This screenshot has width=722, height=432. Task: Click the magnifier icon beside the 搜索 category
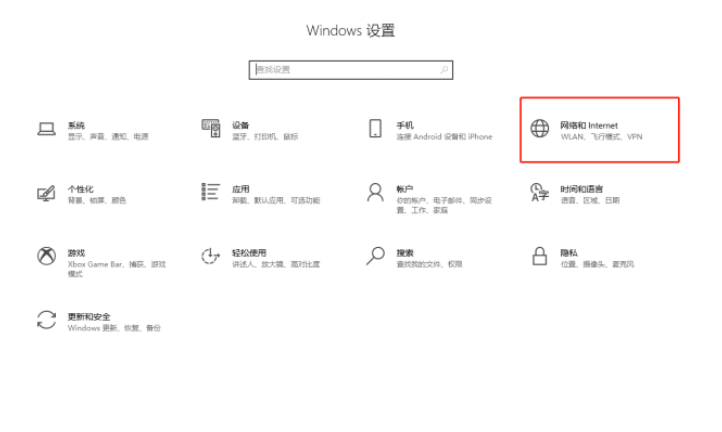pos(375,256)
